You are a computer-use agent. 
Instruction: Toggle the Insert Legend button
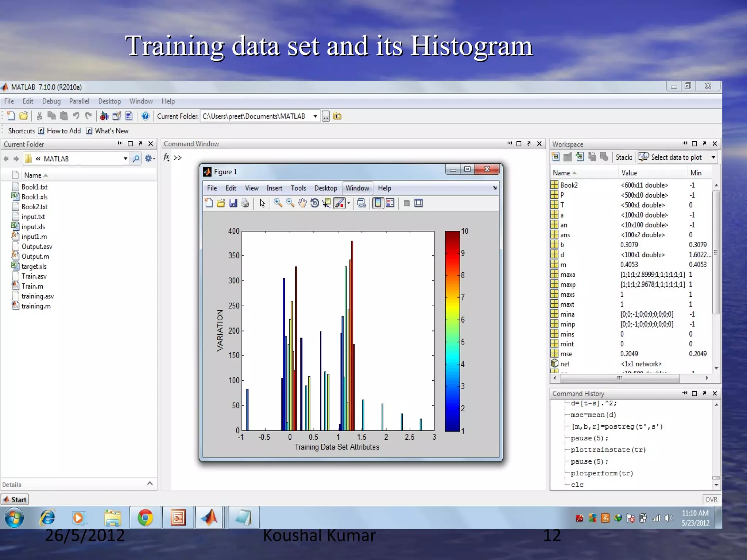coord(390,203)
